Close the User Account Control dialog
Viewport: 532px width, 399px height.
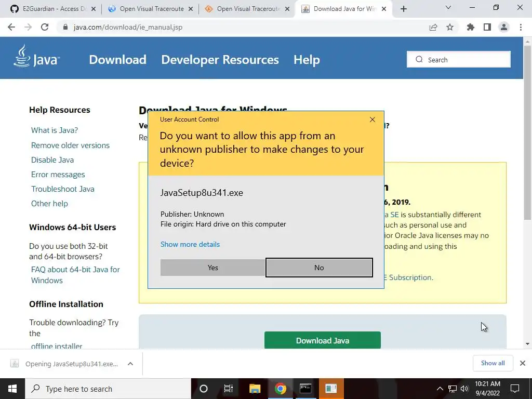click(x=372, y=119)
